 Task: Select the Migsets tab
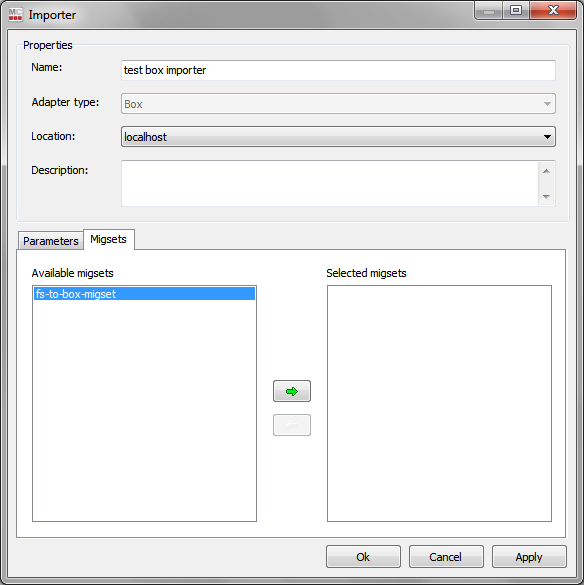click(x=109, y=239)
